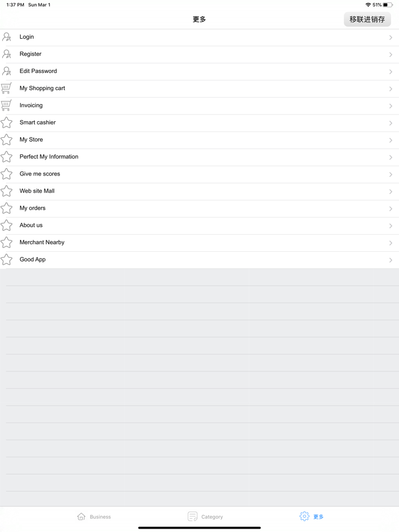Expand the Edit Password row chevron

[x=390, y=72]
